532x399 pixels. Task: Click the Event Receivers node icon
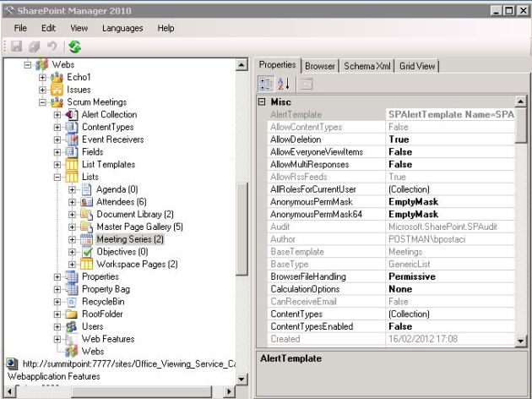pos(72,139)
